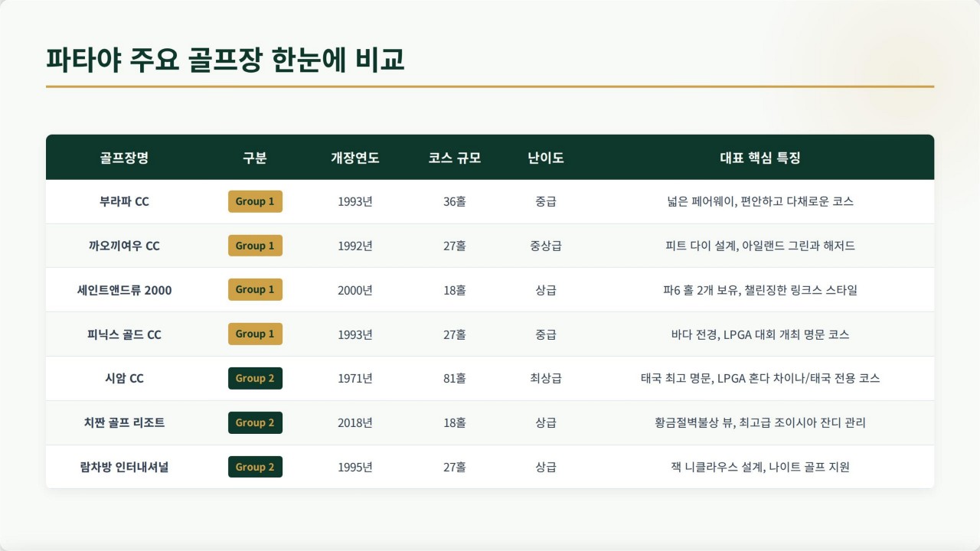Select the 1993년 value in the 부라파 CC row

tap(355, 202)
